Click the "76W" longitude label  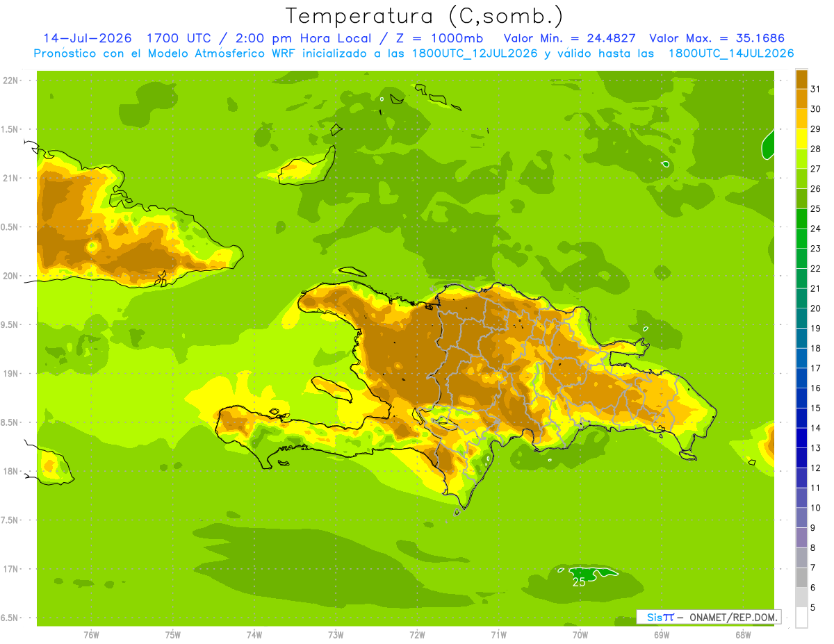pyautogui.click(x=91, y=634)
